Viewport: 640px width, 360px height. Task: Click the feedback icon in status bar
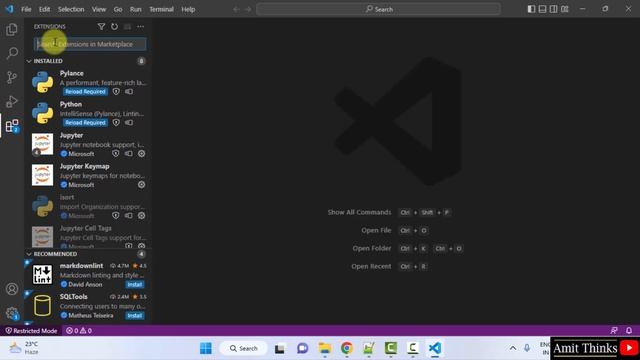614,331
